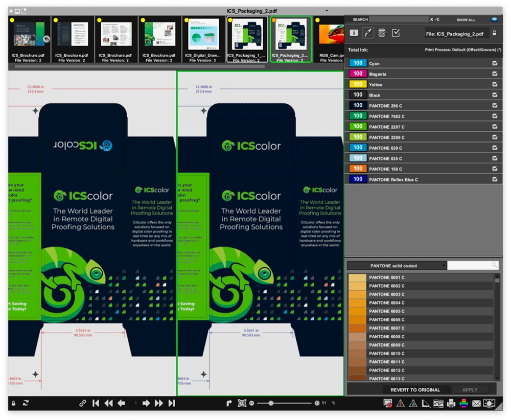Select PANTONE 6007 C in the library
Screen dimensions: 511x420
click(x=421, y=328)
